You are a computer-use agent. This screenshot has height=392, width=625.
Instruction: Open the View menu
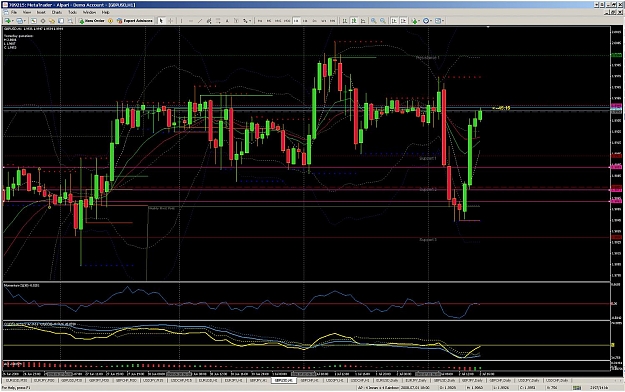[27, 12]
